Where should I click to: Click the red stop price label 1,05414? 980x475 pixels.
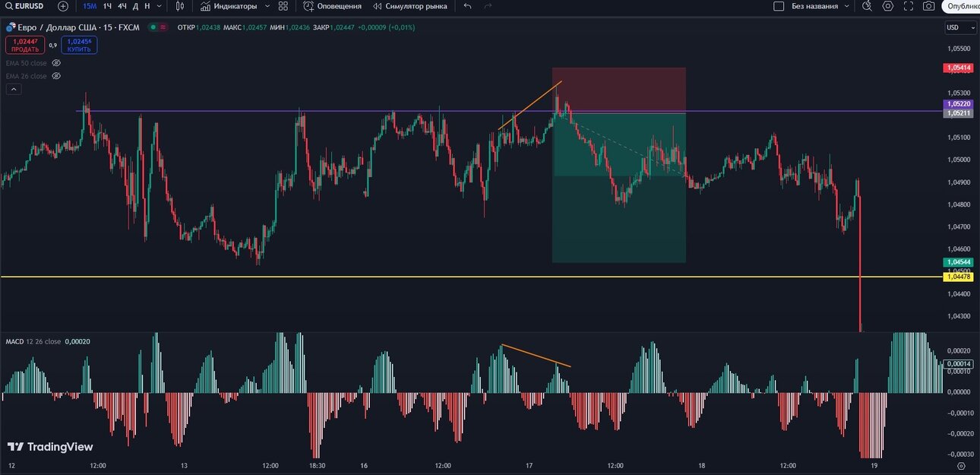(957, 68)
